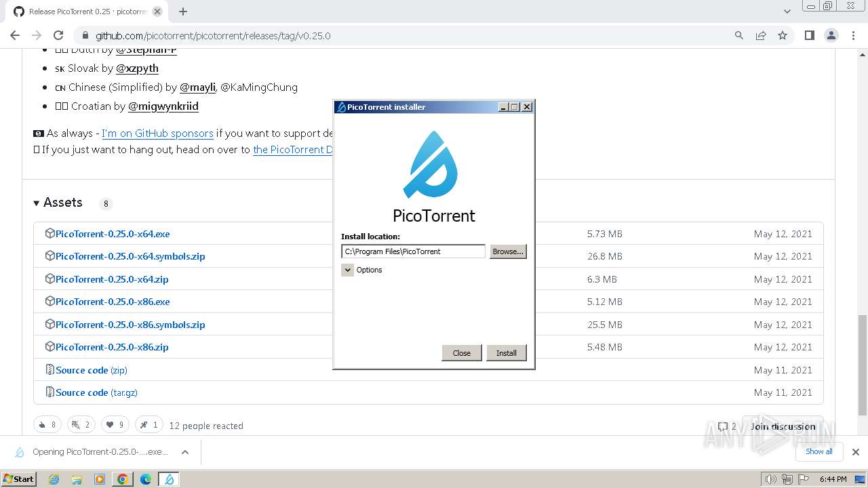The image size is (868, 488).
Task: Click the page vertical scrollbar
Action: (863, 366)
